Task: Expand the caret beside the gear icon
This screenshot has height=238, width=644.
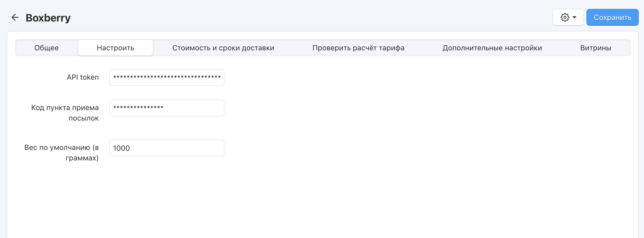Action: coord(575,17)
